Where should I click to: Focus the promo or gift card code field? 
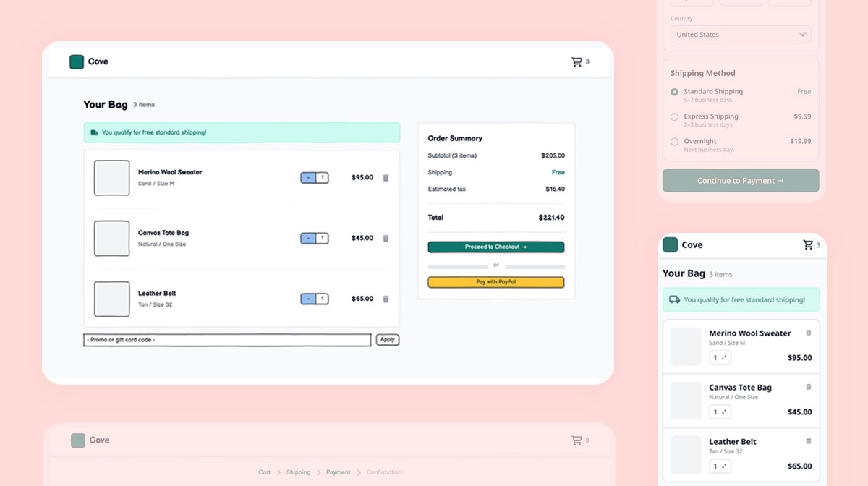click(227, 340)
